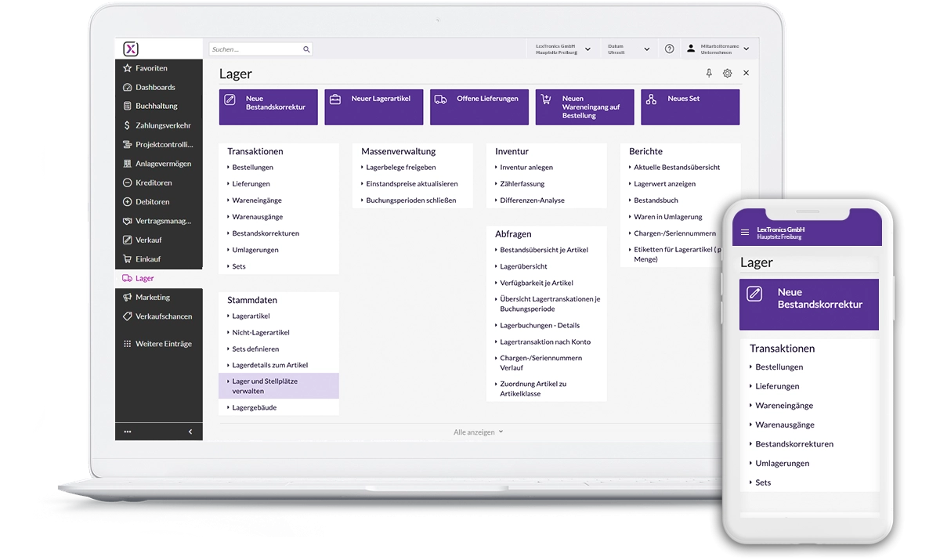Open Weitere Einträge in the sidebar
The height and width of the screenshot is (560, 940).
162,344
